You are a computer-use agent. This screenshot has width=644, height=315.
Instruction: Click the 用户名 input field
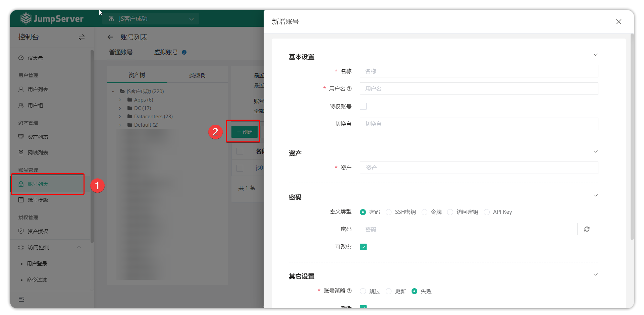click(479, 88)
